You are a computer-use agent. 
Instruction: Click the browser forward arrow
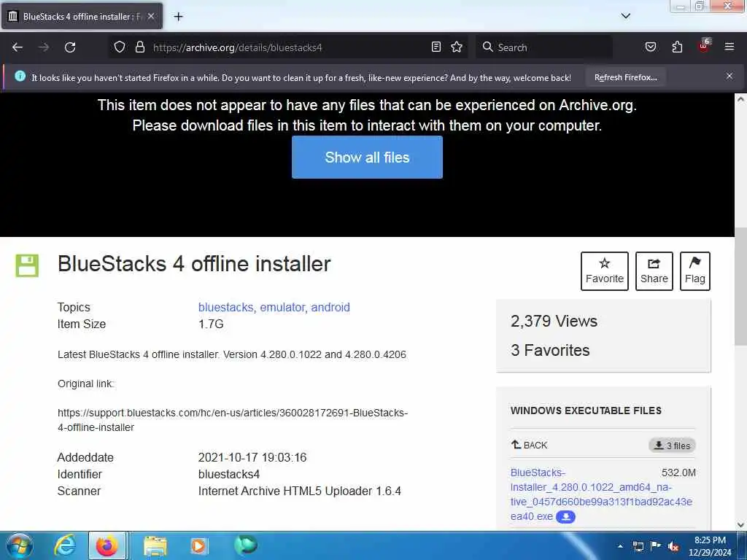(x=44, y=47)
